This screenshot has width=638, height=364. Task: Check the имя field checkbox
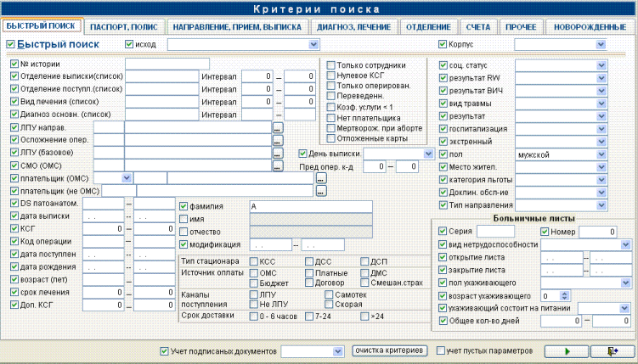(183, 219)
